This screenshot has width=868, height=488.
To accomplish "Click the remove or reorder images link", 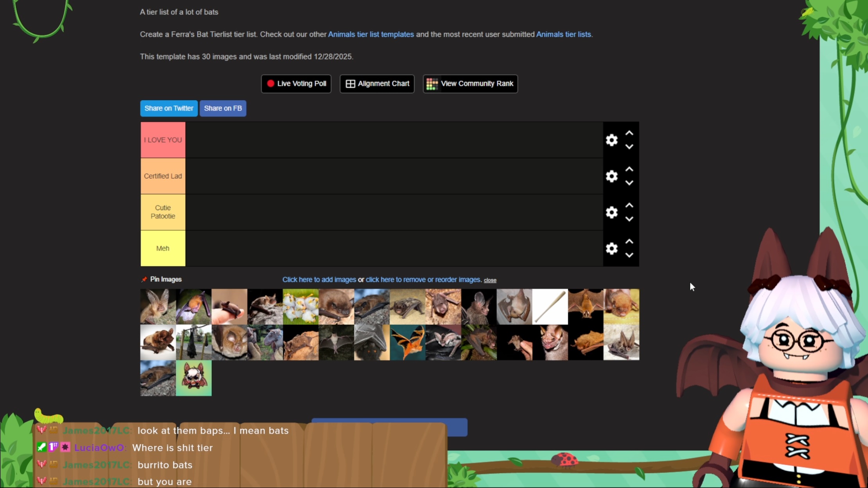I will (x=423, y=280).
